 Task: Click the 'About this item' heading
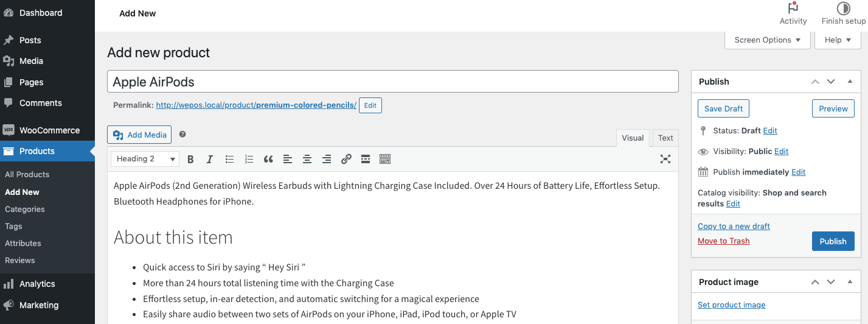(x=173, y=237)
